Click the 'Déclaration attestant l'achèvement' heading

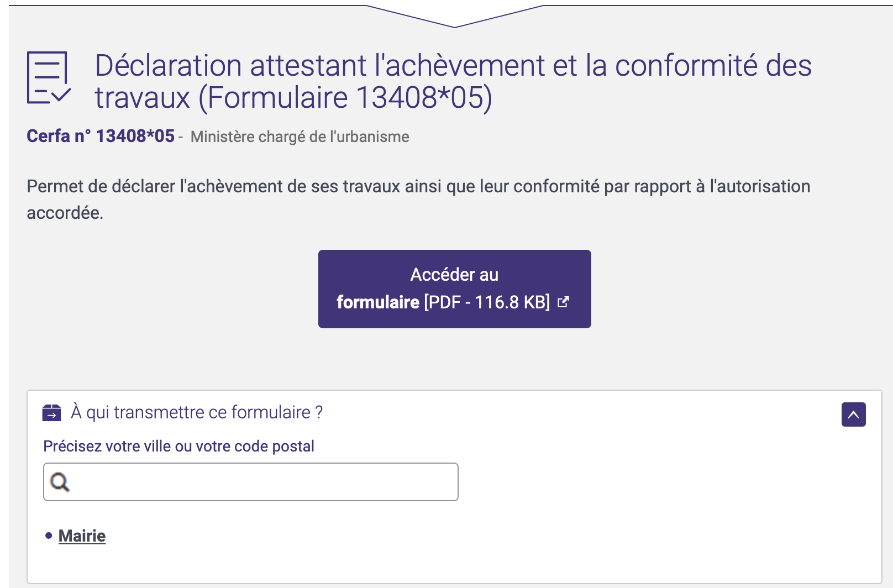click(x=453, y=81)
